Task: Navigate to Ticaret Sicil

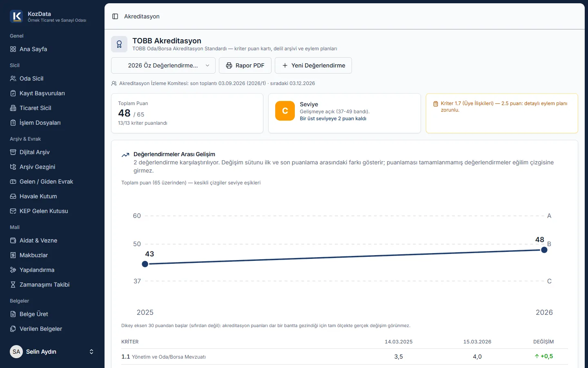Action: 52,108
